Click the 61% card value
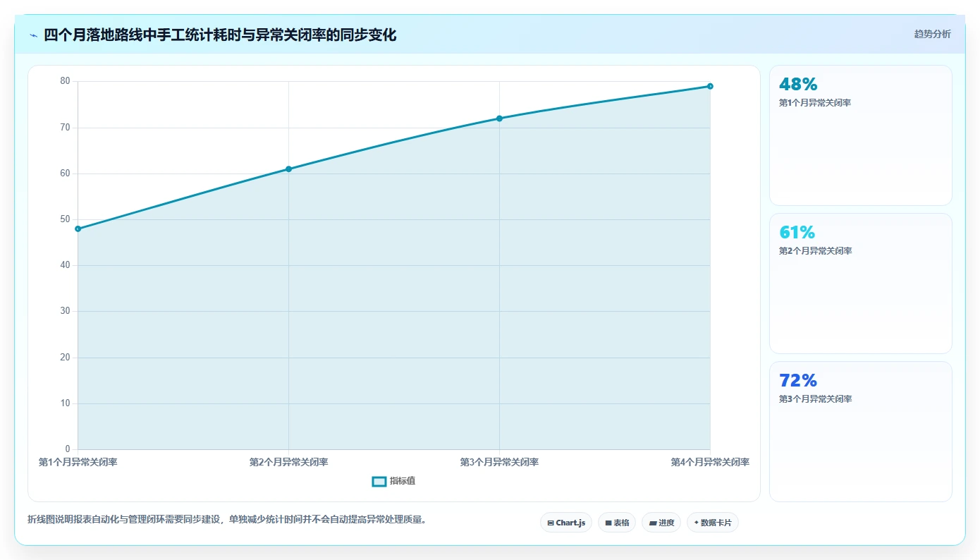The width and height of the screenshot is (980, 560). 797,233
